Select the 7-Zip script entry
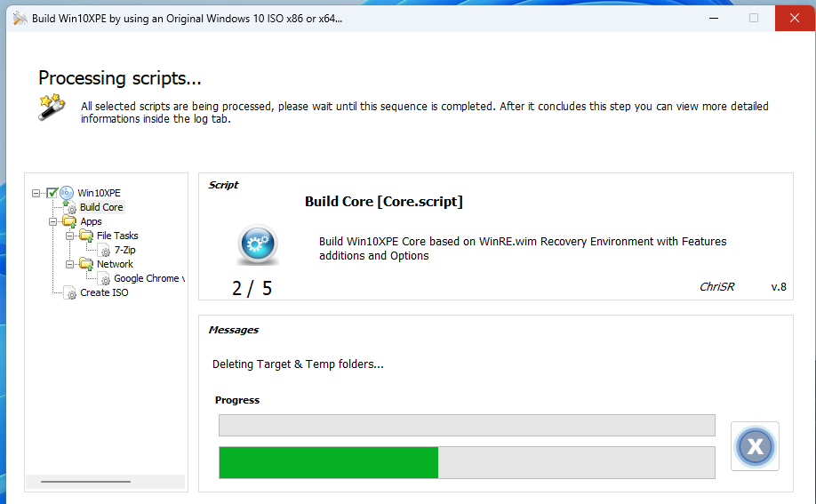Viewport: 816px width, 504px height. [125, 250]
